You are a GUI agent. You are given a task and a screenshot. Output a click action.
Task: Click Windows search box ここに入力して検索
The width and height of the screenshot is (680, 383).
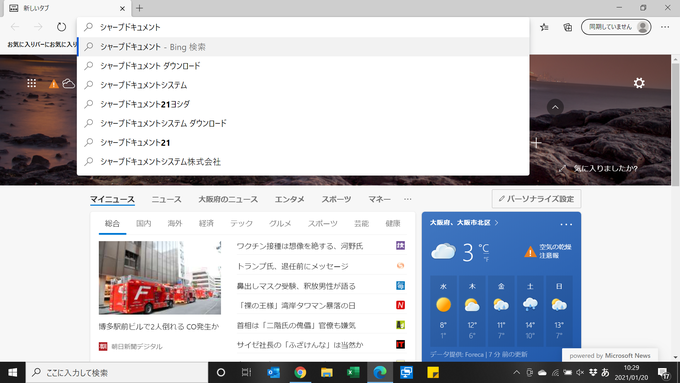click(117, 373)
